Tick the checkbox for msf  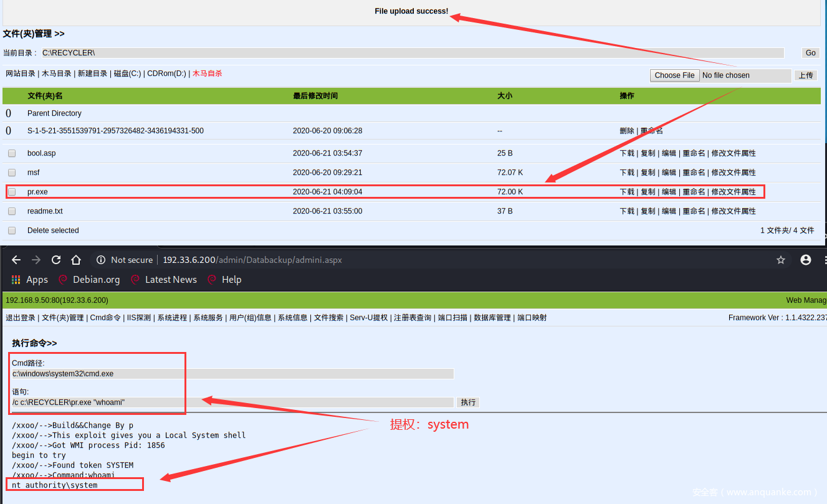click(12, 173)
